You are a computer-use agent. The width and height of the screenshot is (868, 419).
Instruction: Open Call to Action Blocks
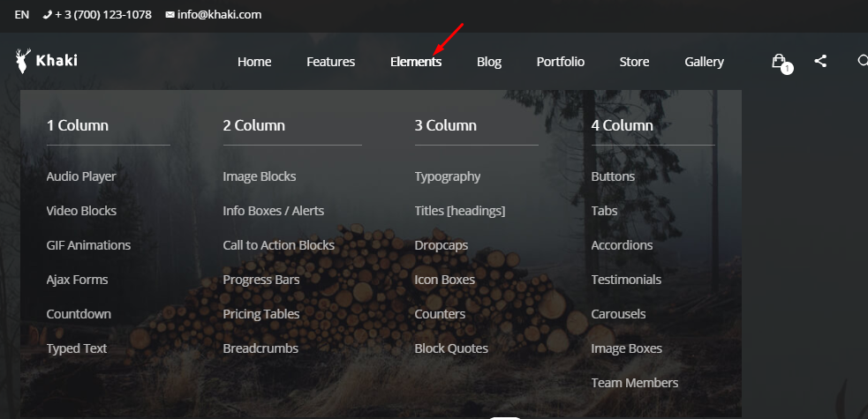(x=278, y=245)
